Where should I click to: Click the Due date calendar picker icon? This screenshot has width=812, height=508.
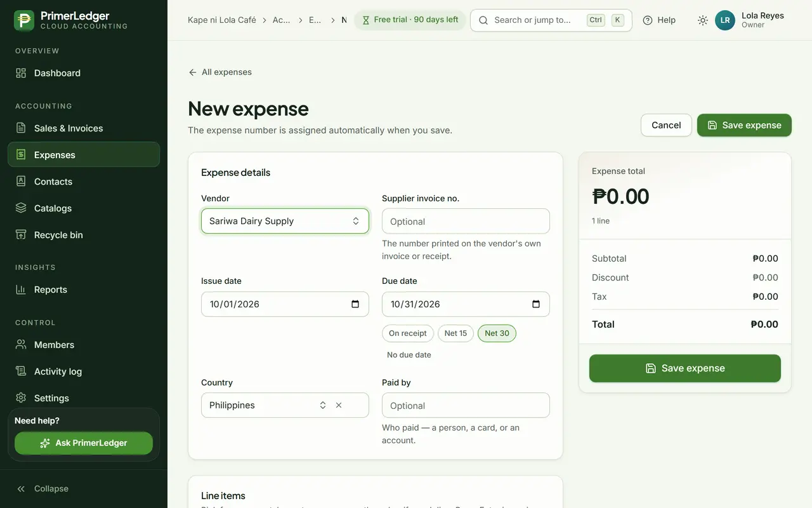536,304
